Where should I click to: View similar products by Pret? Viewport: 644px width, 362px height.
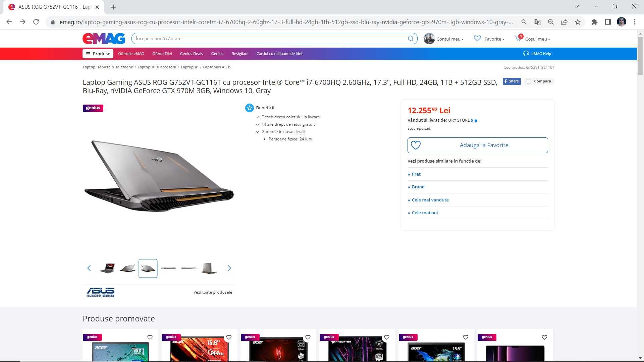click(416, 174)
